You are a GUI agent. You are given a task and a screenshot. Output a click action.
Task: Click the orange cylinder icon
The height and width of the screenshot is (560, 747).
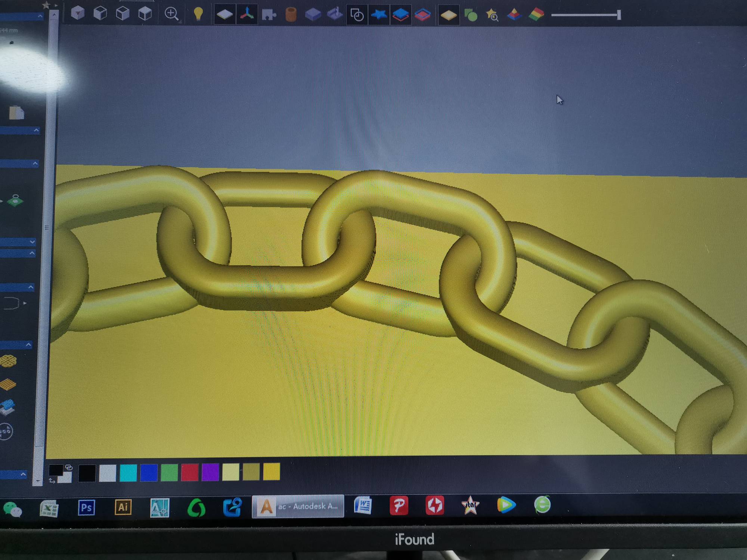pos(291,15)
